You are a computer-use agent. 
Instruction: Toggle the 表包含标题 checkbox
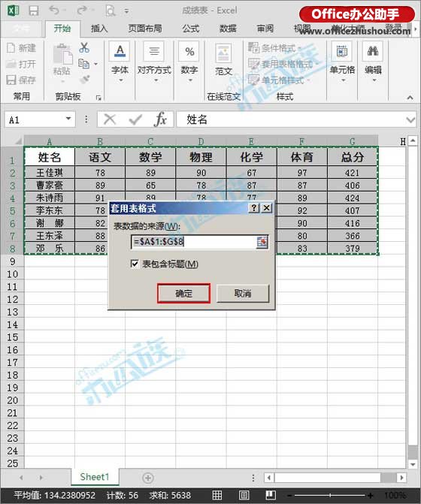(135, 264)
